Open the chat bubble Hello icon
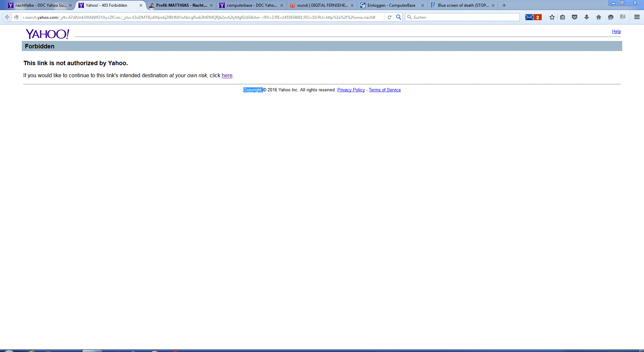This screenshot has width=644, height=352. pos(611,17)
